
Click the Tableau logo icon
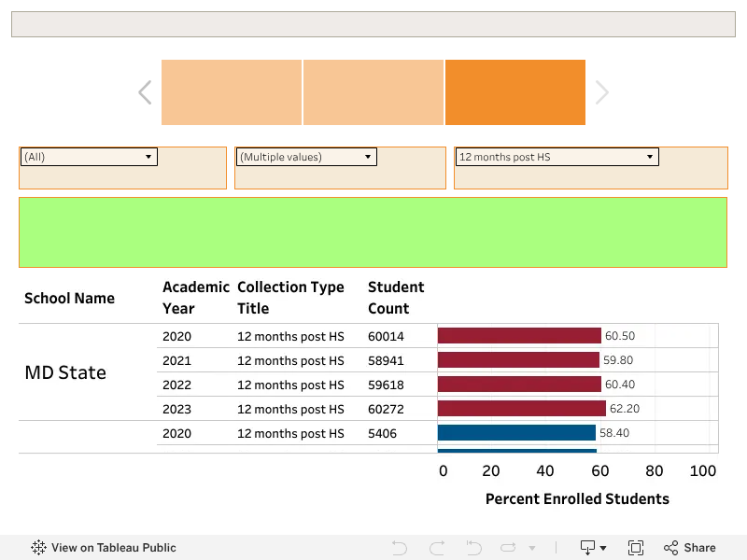click(38, 548)
